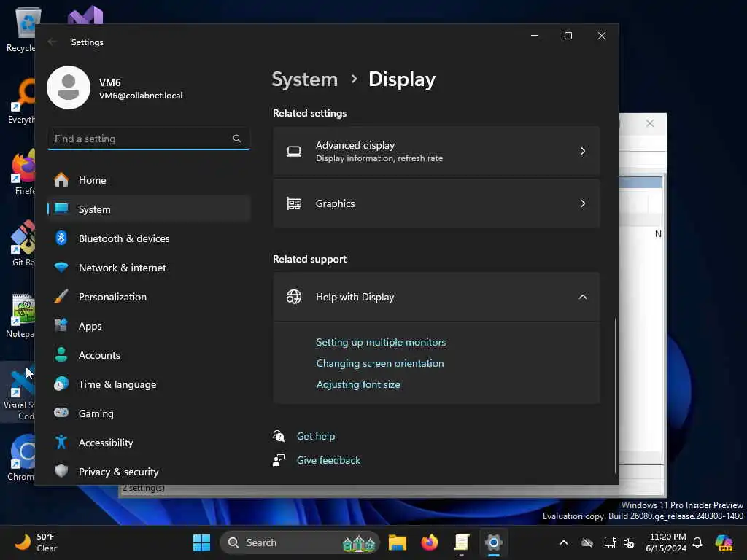Screen dimensions: 747x560
Task: Open Changing screen orientation link
Action: (380, 363)
